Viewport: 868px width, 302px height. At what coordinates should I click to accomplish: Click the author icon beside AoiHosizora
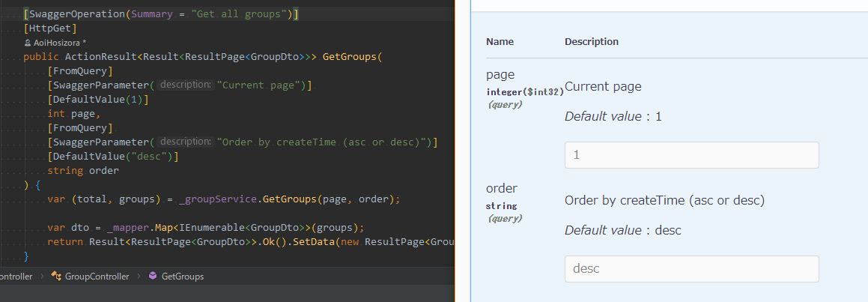[28, 42]
